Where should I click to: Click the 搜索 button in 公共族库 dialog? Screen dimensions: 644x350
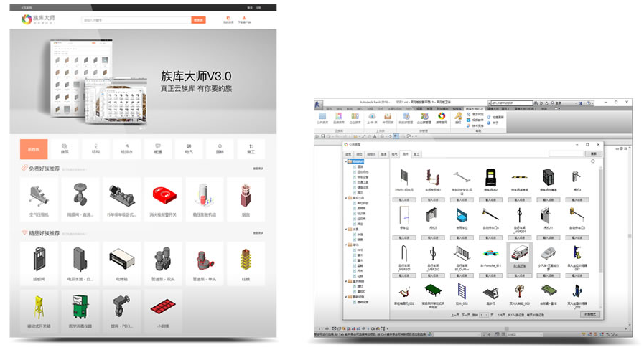(594, 154)
